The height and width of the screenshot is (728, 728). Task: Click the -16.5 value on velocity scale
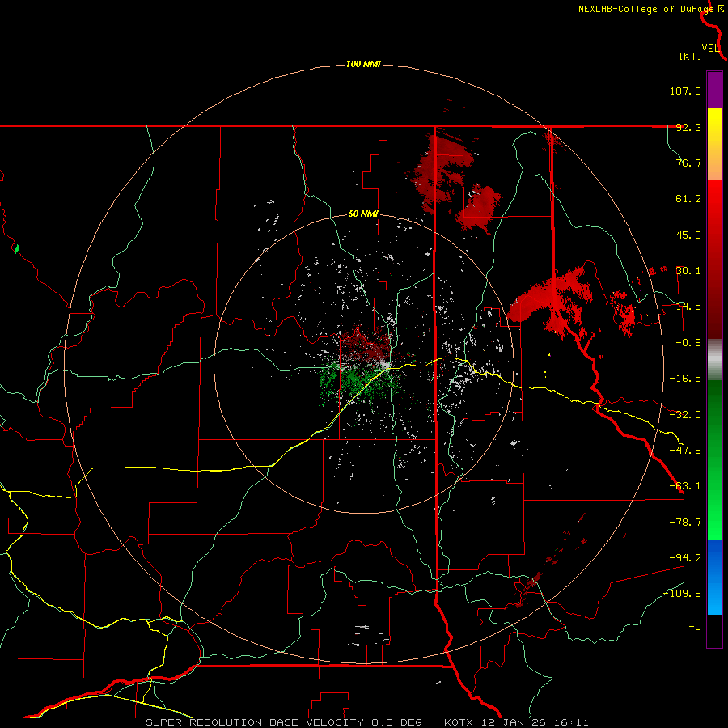click(685, 379)
